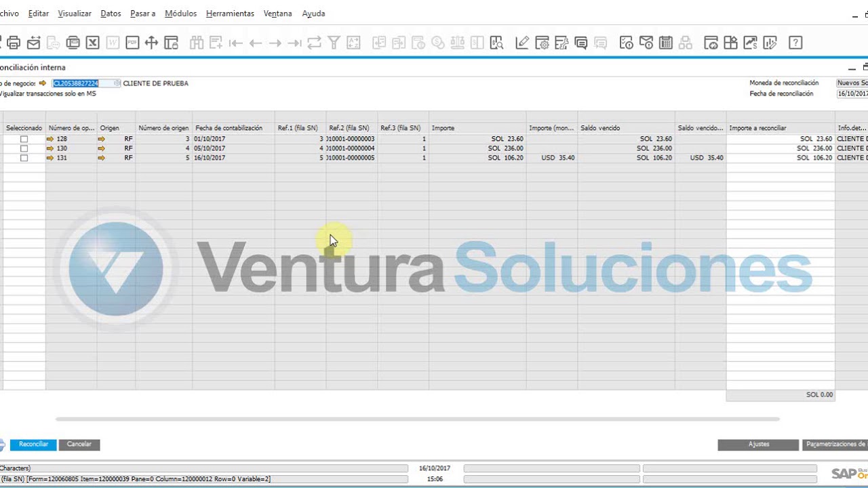
Task: Click the checklist alert overview icon
Action: [x=627, y=43]
